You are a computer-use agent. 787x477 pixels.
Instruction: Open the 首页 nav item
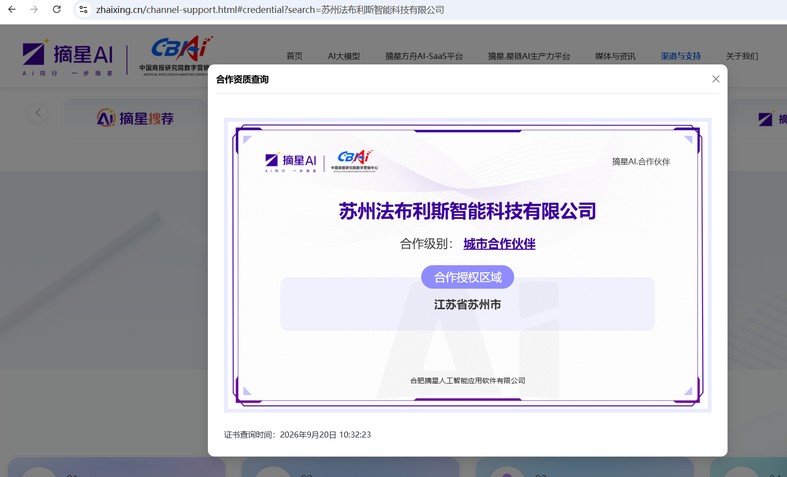point(295,56)
